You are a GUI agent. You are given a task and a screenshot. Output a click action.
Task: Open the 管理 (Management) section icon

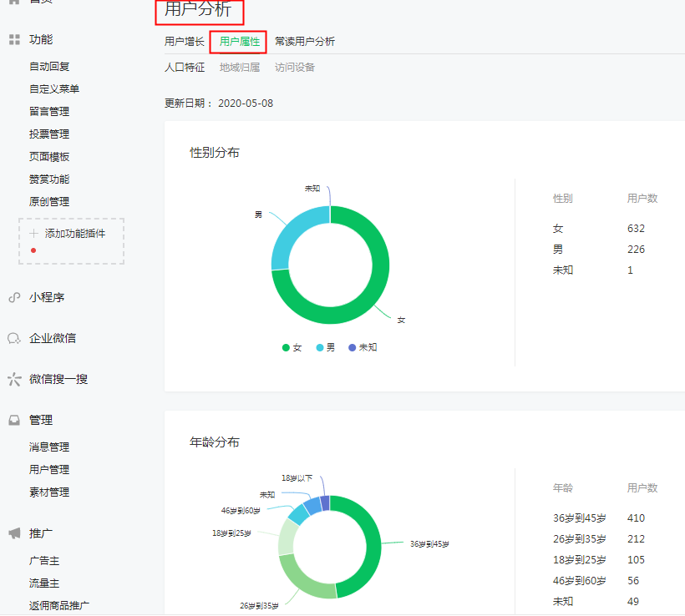click(13, 420)
